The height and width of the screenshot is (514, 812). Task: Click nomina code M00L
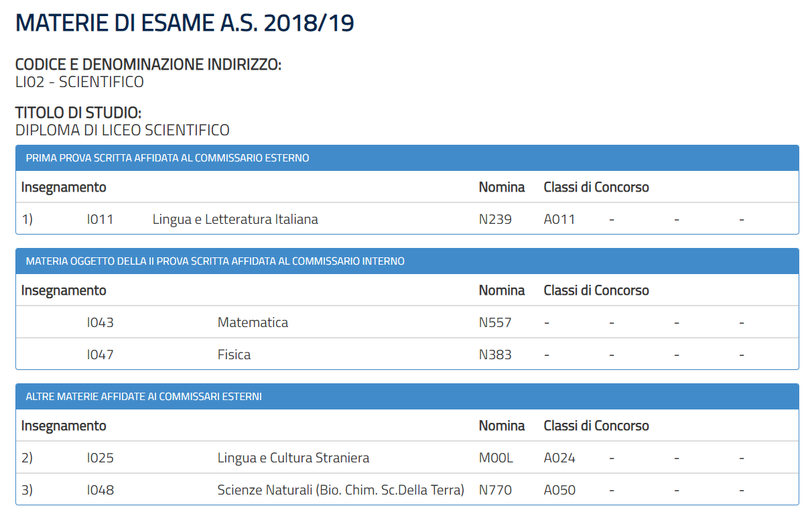[496, 458]
